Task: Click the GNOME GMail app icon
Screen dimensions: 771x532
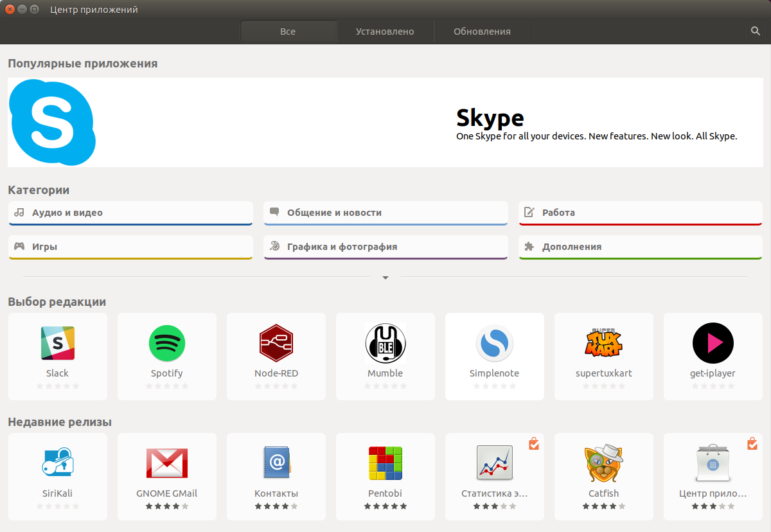Action: pos(167,463)
